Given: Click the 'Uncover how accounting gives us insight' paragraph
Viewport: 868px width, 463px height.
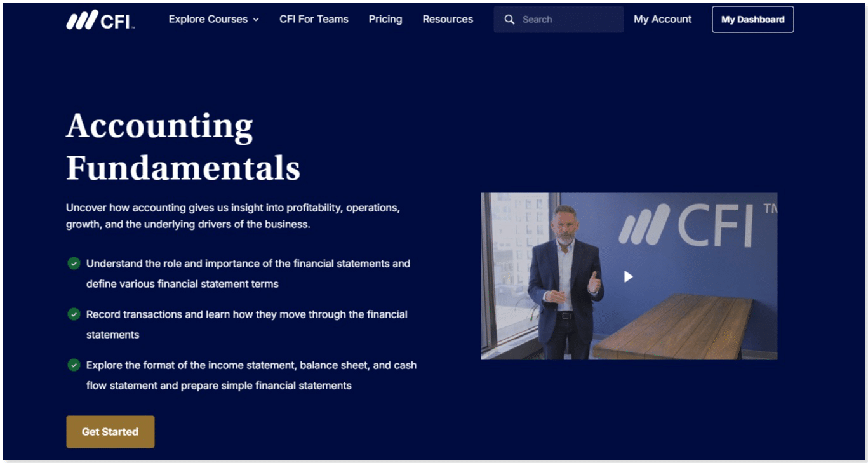Looking at the screenshot, I should tap(233, 216).
